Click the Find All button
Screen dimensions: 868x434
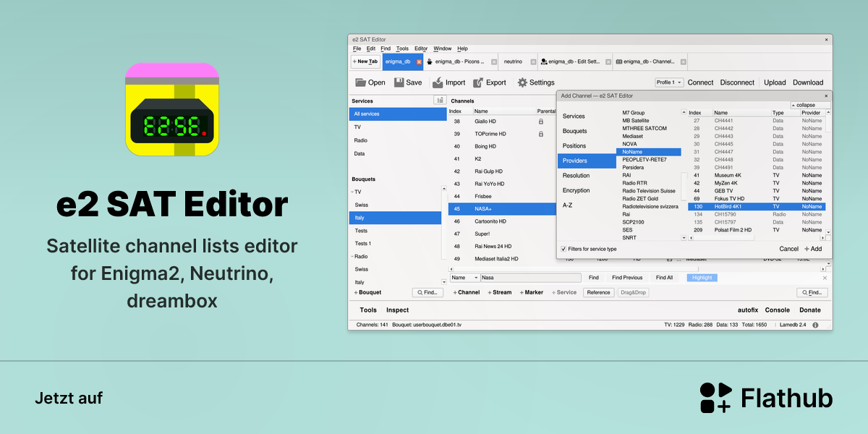pos(664,278)
